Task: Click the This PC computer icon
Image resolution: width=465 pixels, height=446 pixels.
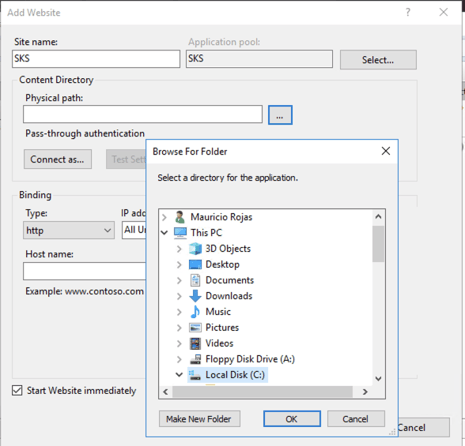Action: (180, 233)
